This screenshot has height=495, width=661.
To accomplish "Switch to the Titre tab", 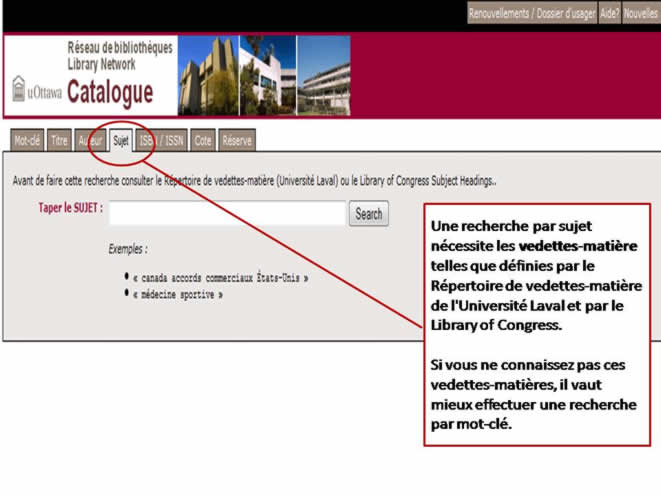I will point(59,140).
